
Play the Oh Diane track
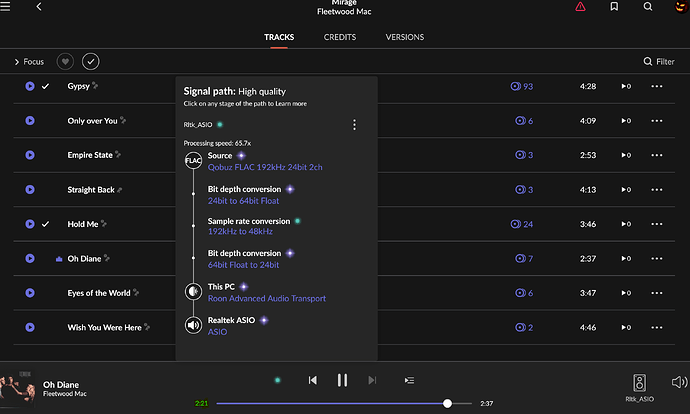[30, 258]
